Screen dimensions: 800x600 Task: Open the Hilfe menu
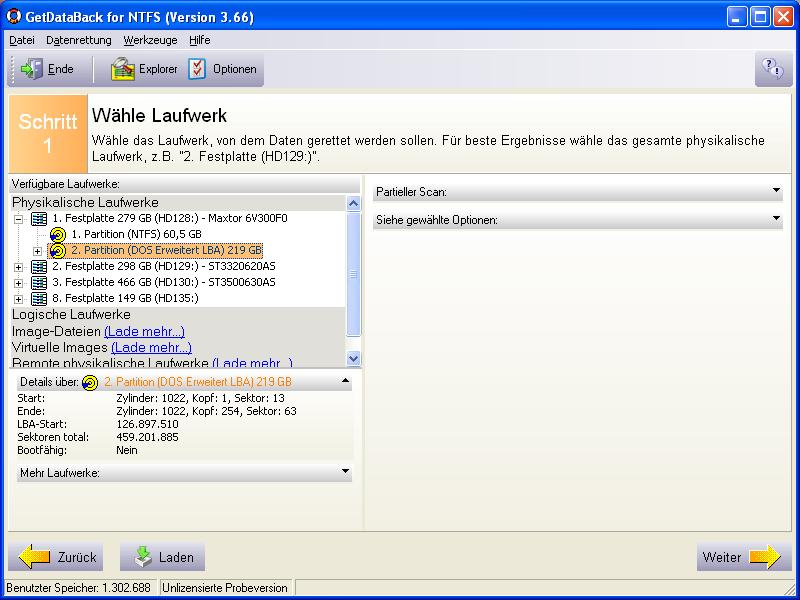(x=199, y=40)
